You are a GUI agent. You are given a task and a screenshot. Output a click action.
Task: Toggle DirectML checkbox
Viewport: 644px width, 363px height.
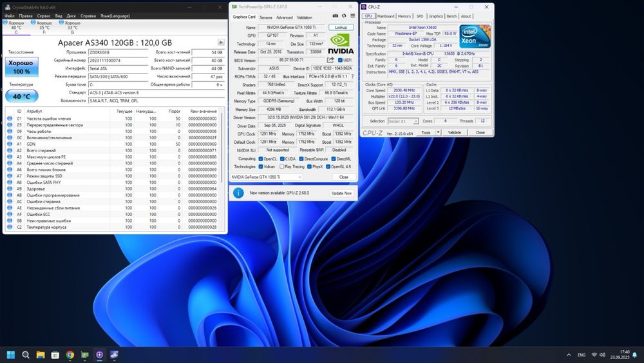334,159
